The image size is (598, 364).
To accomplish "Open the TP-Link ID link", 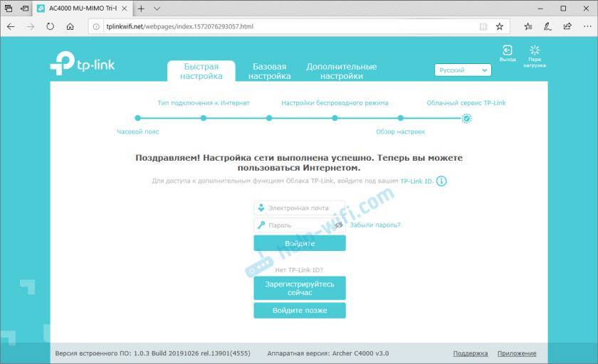I will (x=416, y=181).
